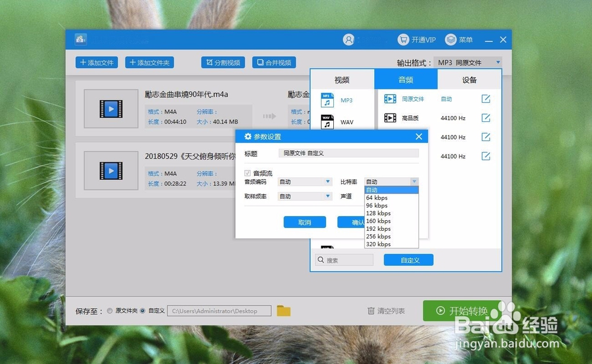Click the 取消 cancel button
This screenshot has height=364, width=592.
point(305,222)
